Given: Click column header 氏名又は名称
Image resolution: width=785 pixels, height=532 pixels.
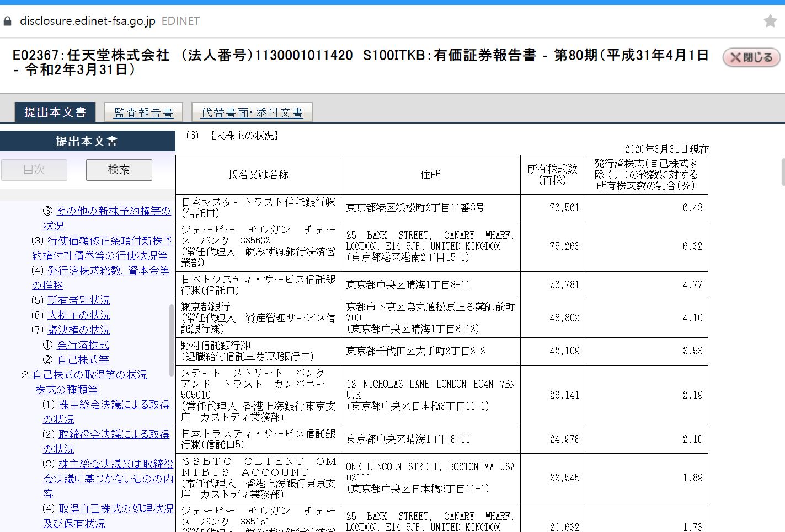Looking at the screenshot, I should 258,174.
